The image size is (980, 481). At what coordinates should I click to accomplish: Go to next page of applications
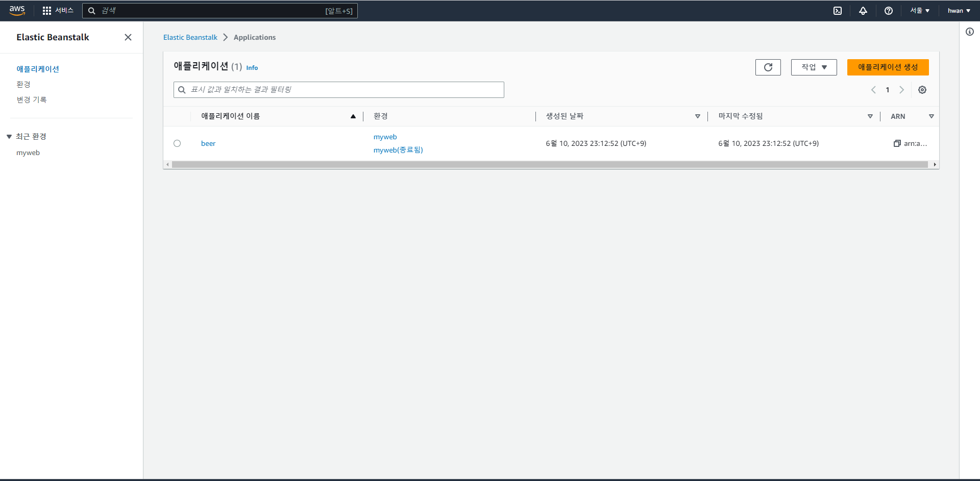(x=902, y=90)
